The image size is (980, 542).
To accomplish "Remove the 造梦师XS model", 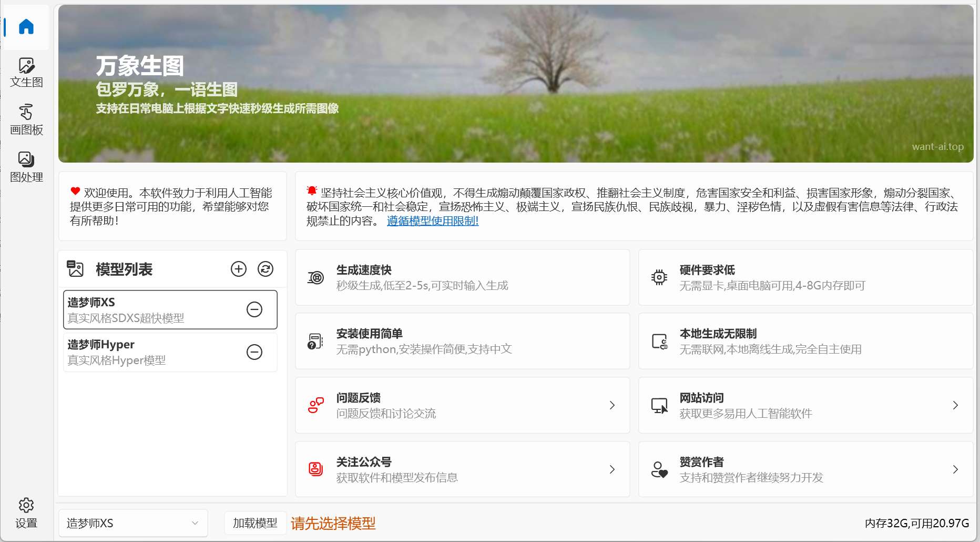I will [x=254, y=309].
